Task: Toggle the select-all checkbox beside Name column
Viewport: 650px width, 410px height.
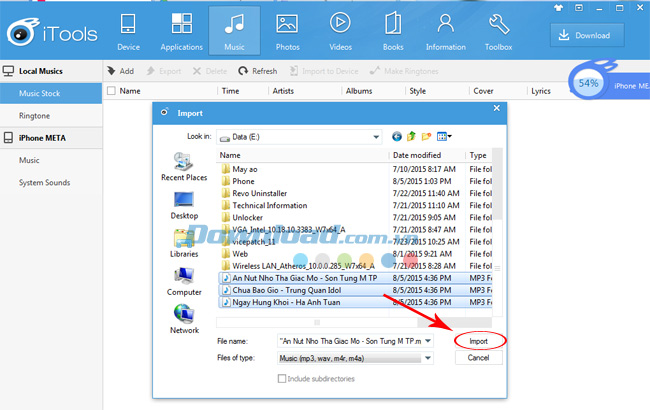Action: point(110,91)
